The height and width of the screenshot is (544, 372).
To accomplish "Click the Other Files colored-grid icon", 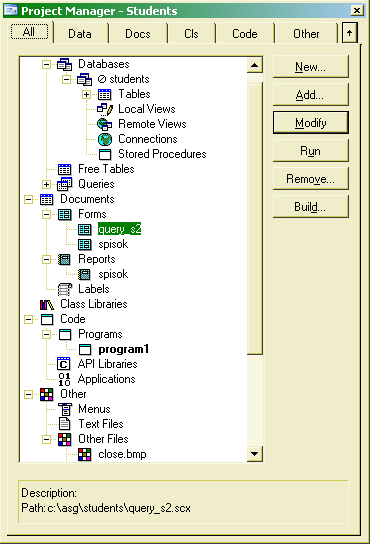I will click(65, 440).
